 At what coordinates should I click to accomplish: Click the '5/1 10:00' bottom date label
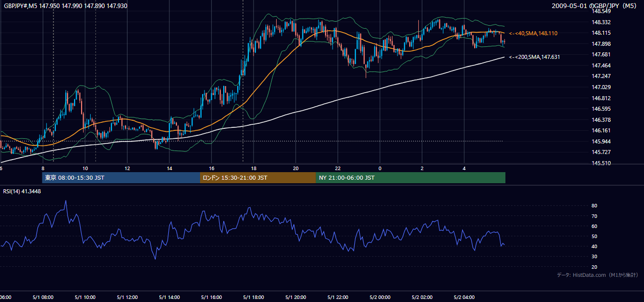point(85,297)
